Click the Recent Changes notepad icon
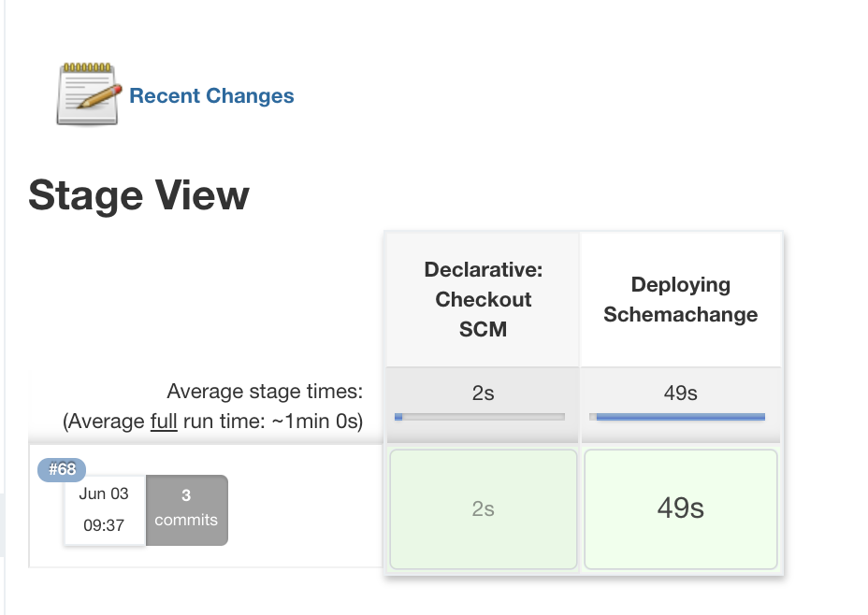The image size is (868, 615). (89, 93)
